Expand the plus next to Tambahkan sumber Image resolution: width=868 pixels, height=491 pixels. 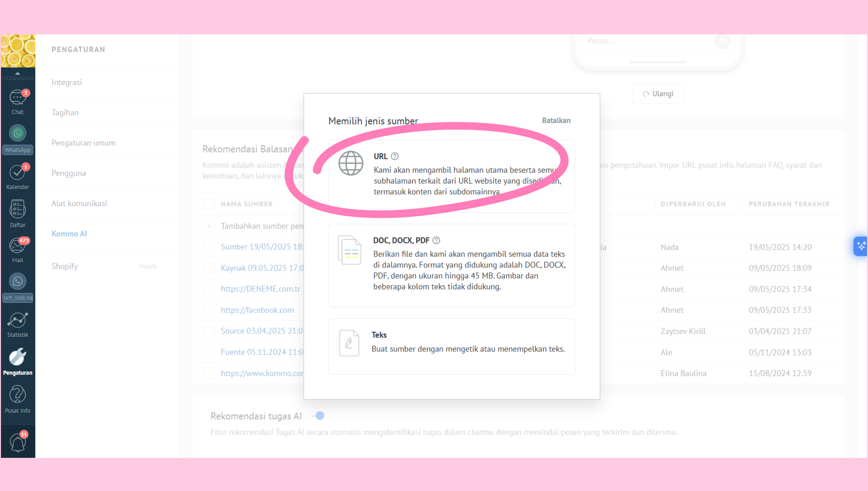pyautogui.click(x=209, y=226)
